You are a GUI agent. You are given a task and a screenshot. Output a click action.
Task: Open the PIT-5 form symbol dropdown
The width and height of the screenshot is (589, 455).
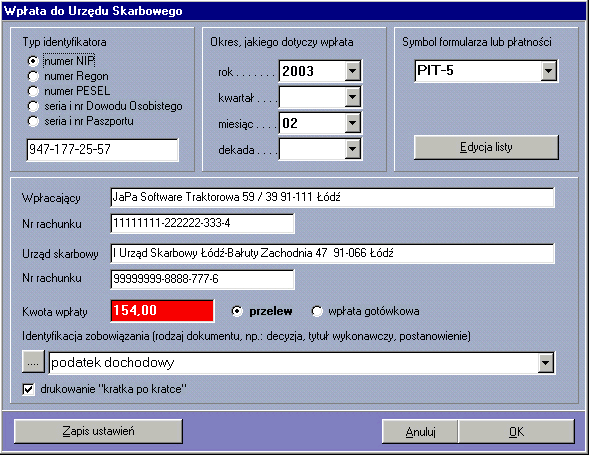tap(549, 71)
